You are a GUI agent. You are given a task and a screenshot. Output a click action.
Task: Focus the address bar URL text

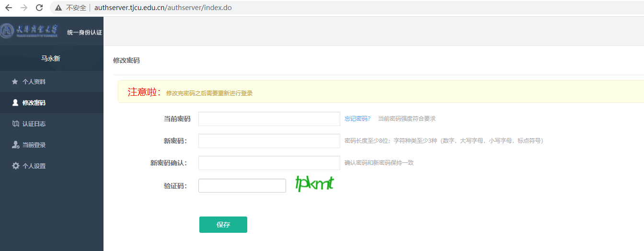point(163,8)
